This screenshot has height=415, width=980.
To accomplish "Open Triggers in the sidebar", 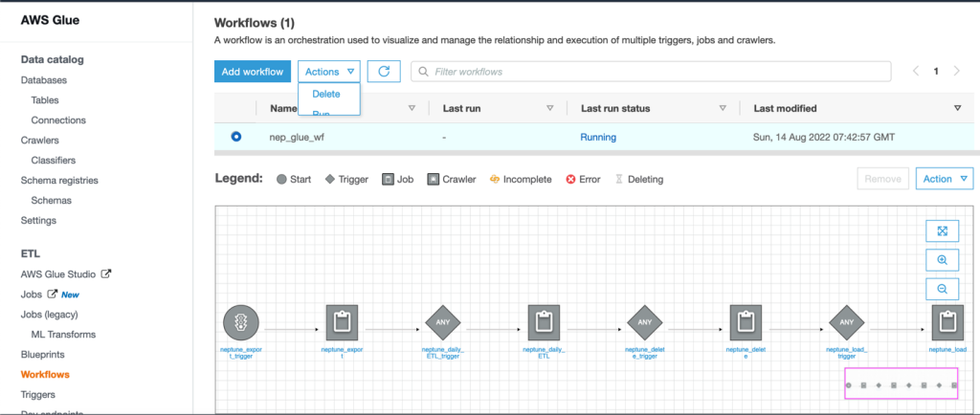I will pyautogui.click(x=37, y=394).
